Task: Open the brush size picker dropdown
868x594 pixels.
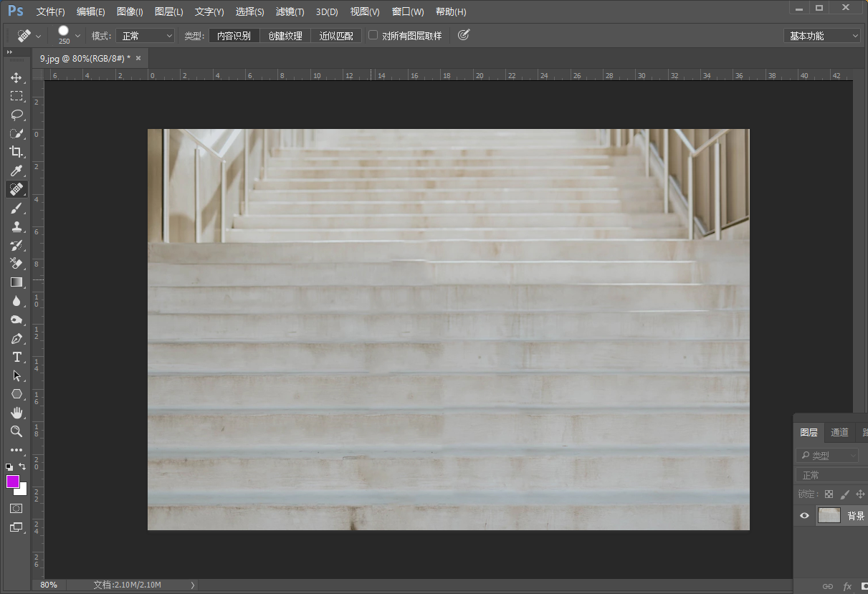Action: pos(77,35)
